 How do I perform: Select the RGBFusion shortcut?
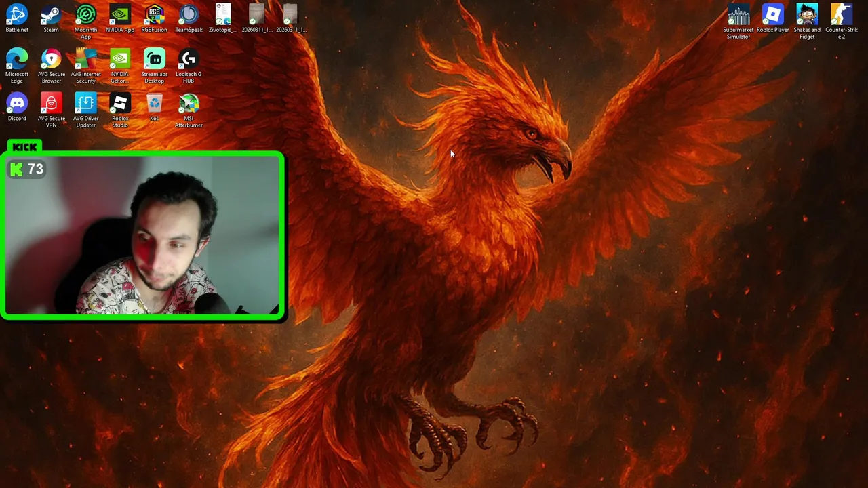pyautogui.click(x=155, y=18)
